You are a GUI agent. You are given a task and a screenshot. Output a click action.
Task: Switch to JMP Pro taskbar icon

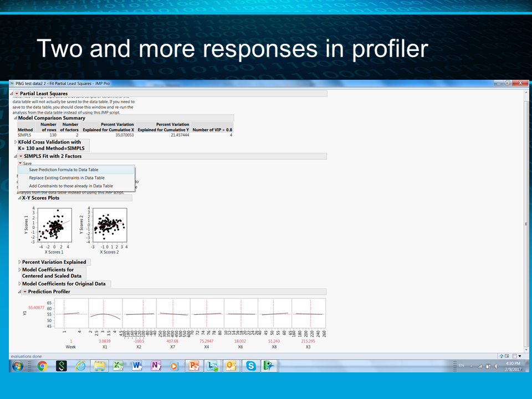pos(269,366)
